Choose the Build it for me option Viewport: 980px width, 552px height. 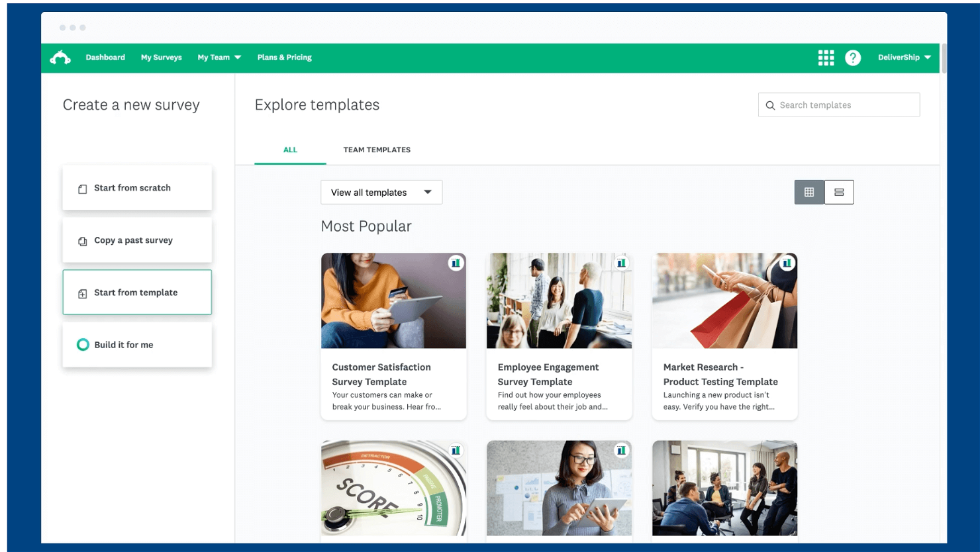point(137,345)
